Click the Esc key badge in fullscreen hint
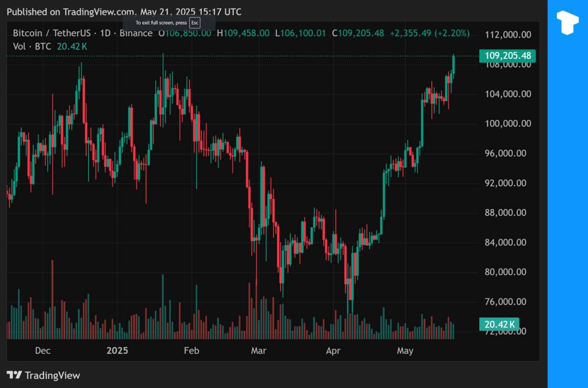This screenshot has height=388, width=588. click(195, 23)
